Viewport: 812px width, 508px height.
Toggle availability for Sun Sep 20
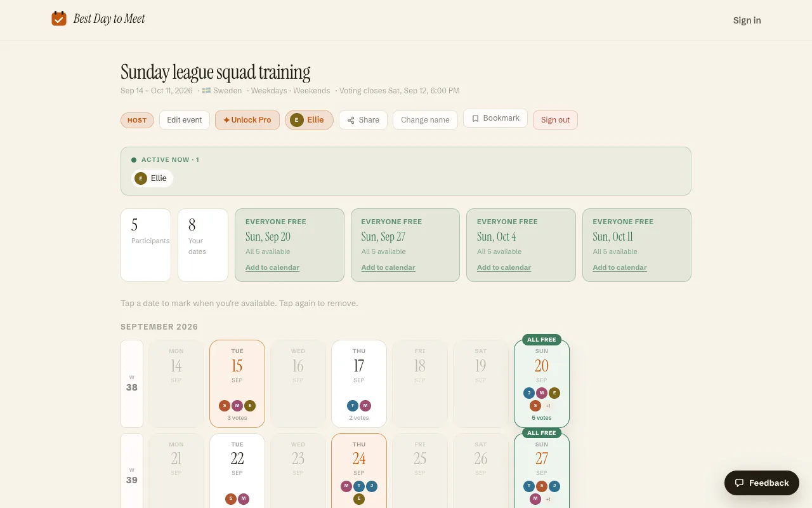tap(542, 384)
